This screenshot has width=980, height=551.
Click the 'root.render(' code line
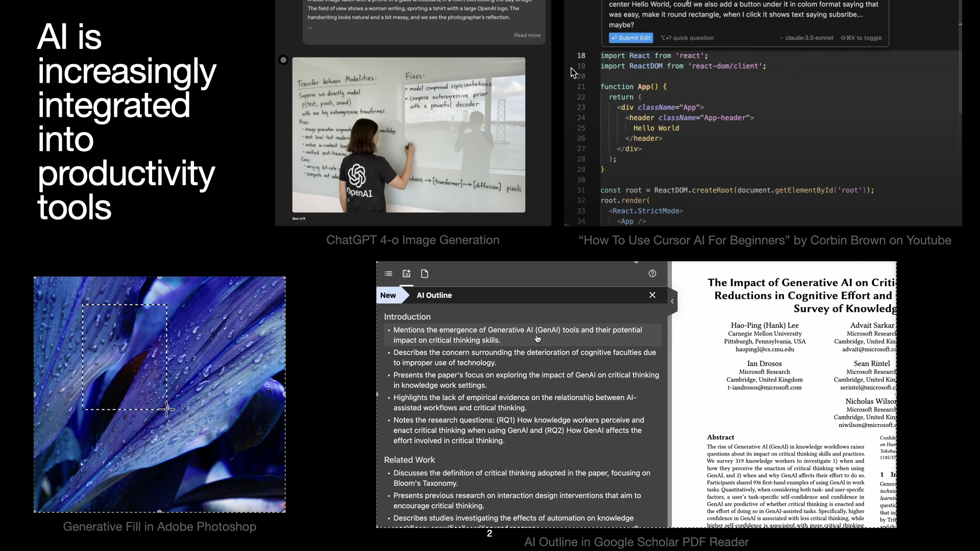click(x=625, y=201)
